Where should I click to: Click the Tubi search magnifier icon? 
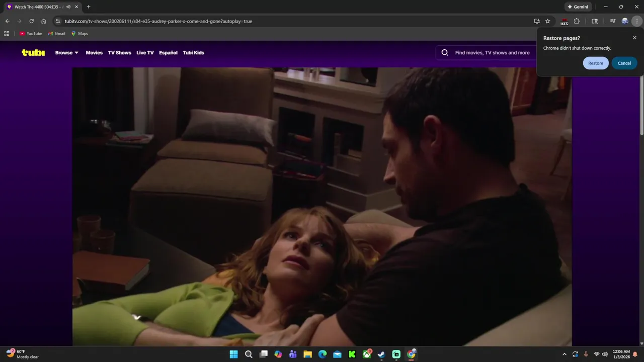click(x=445, y=52)
